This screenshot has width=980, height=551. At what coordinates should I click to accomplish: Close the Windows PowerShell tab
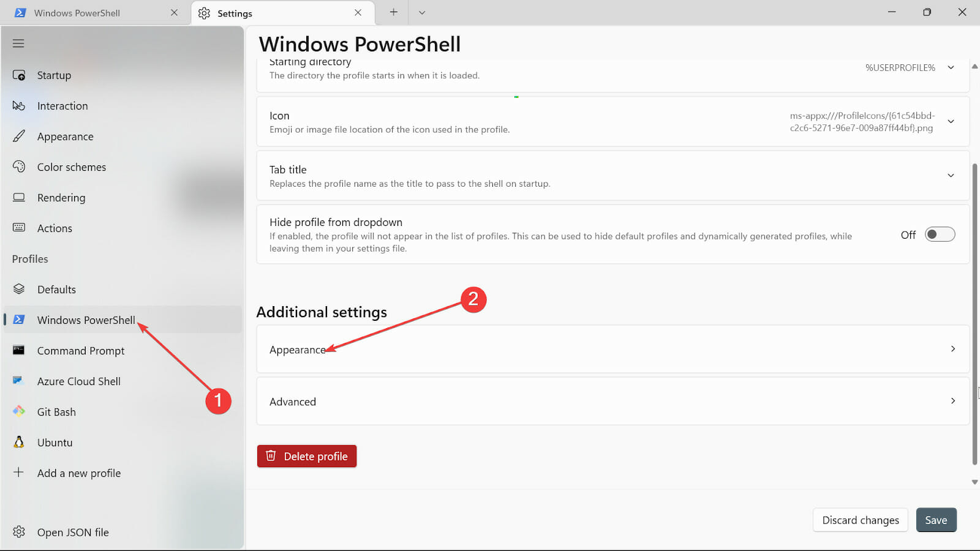pos(175,13)
